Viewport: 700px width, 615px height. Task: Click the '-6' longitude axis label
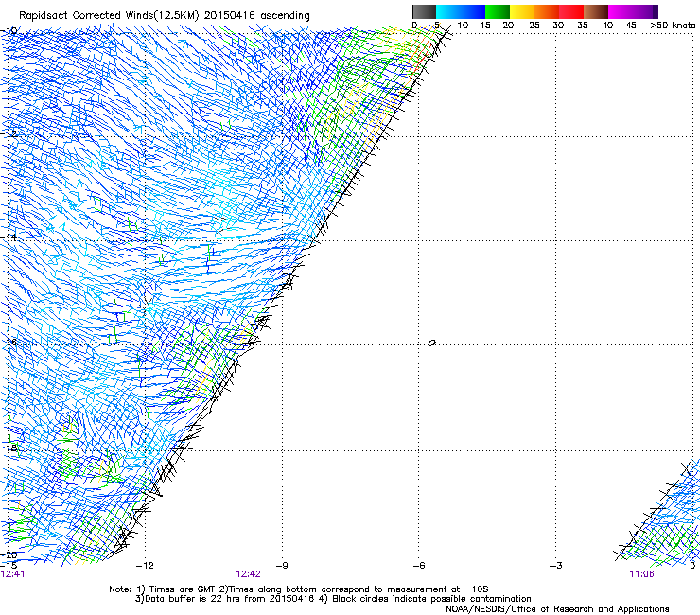pyautogui.click(x=419, y=566)
